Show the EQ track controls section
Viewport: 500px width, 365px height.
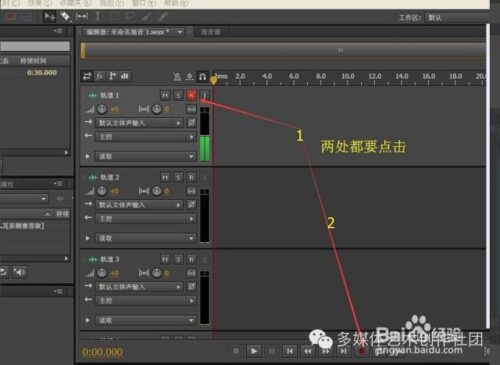point(125,76)
